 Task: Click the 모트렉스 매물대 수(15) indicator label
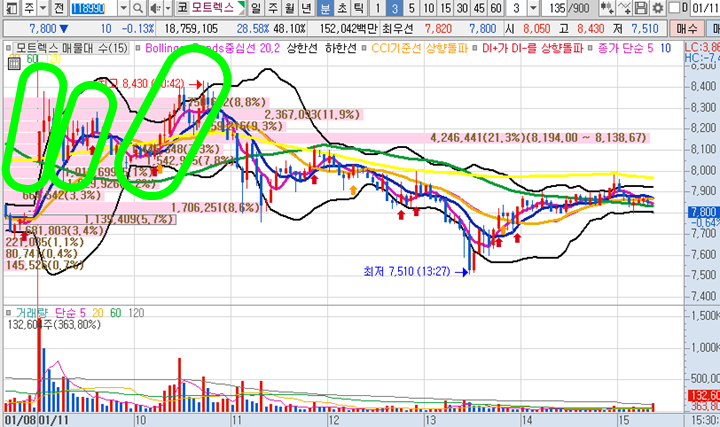[x=71, y=48]
